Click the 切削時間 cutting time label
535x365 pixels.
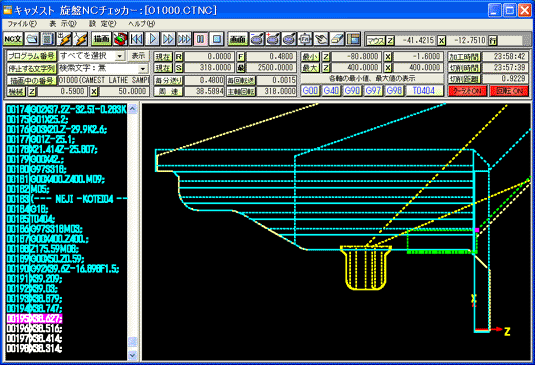464,68
